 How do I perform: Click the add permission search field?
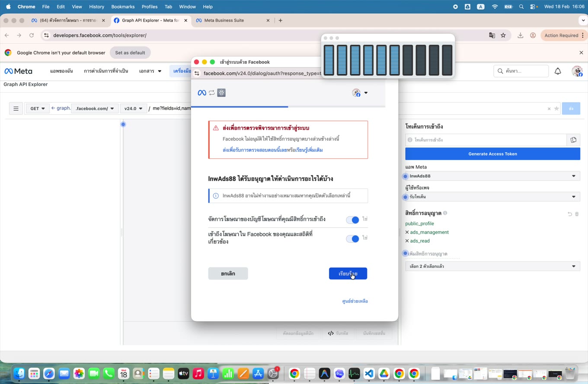coord(432,254)
